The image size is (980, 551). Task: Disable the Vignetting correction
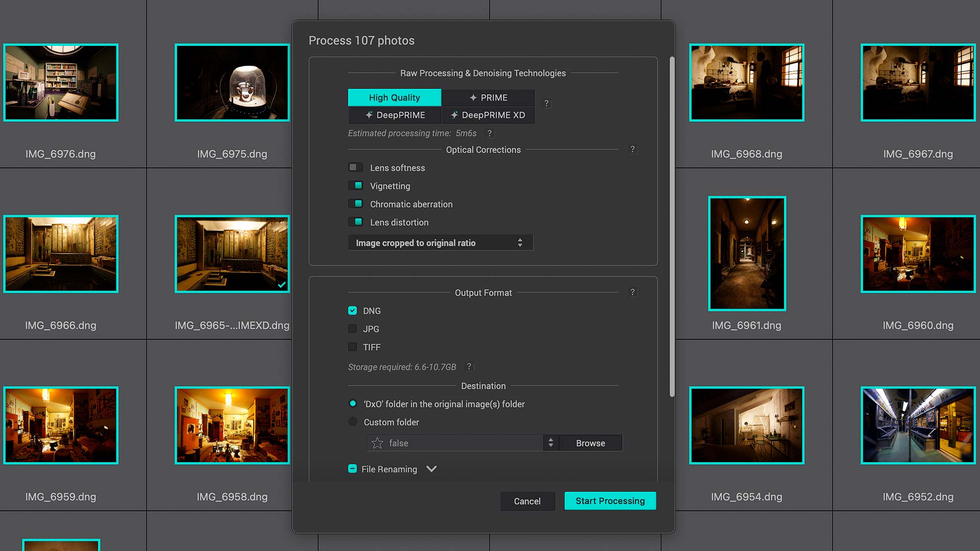coord(356,185)
